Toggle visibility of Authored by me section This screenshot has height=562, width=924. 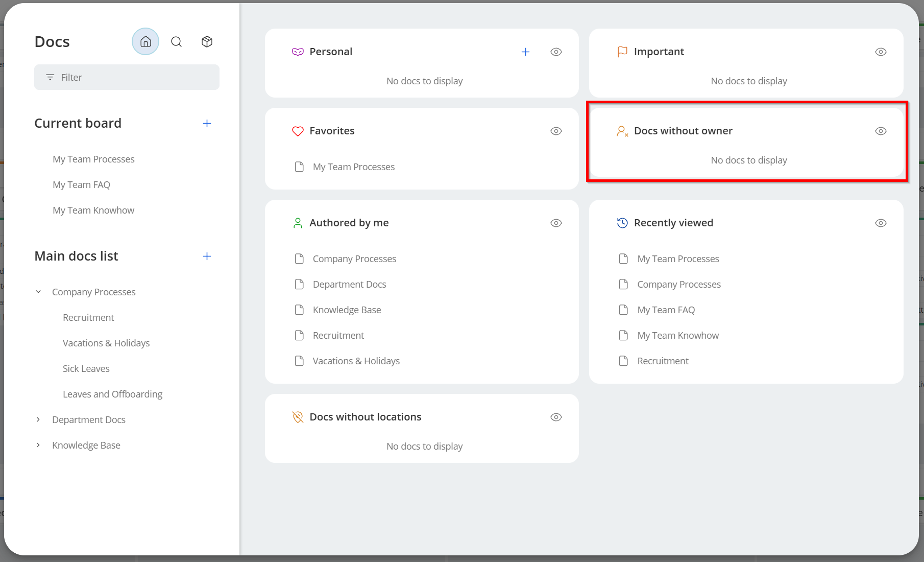[556, 223]
